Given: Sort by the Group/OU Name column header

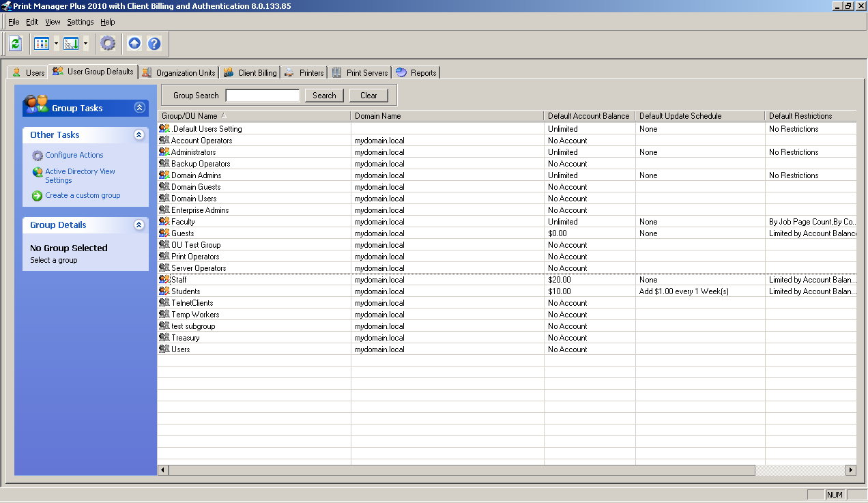Looking at the screenshot, I should 255,116.
